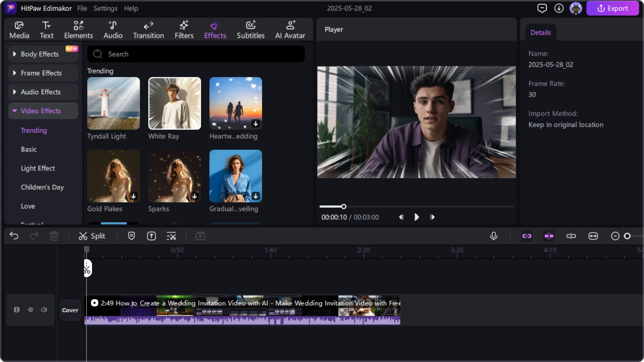Toggle track visibility eye icon

(31, 310)
